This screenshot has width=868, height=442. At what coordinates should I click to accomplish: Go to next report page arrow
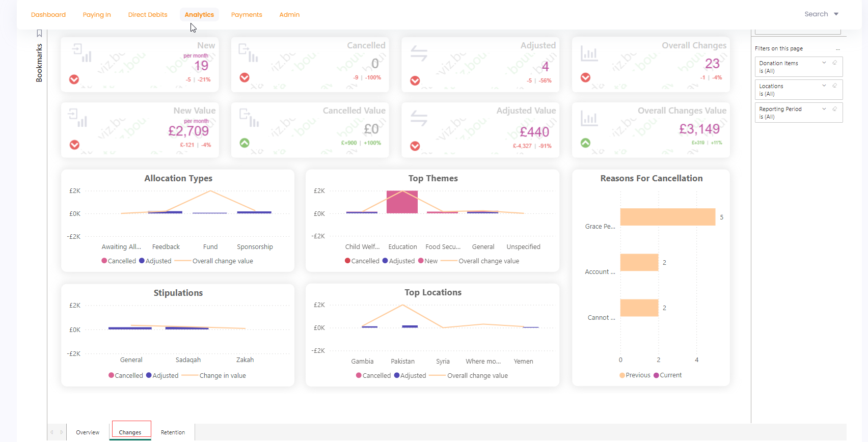62,432
